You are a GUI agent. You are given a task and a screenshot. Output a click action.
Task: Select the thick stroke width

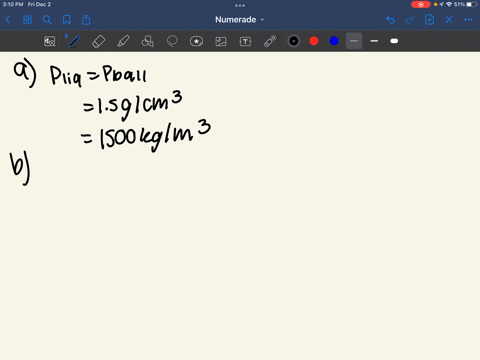point(394,41)
